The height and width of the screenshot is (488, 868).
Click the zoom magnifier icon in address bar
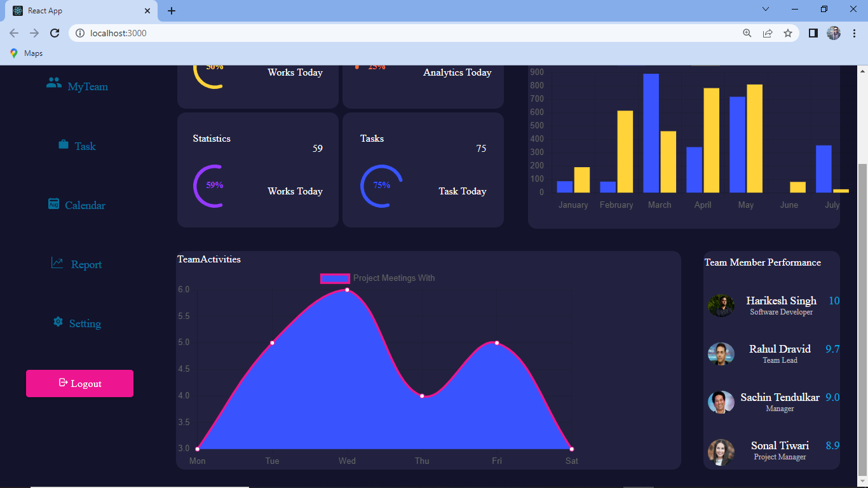pos(747,33)
